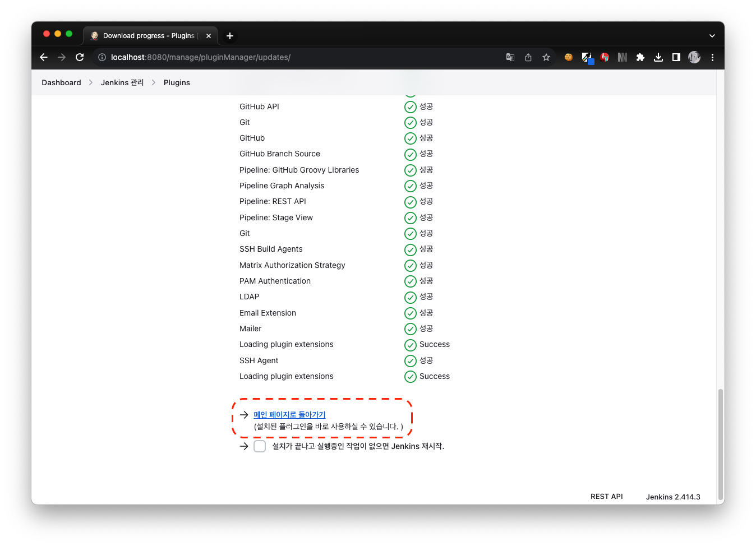The image size is (756, 546).
Task: Select the 설치된 플러그인을 바로 사용하실 수 있습니다 note
Action: coord(328,427)
